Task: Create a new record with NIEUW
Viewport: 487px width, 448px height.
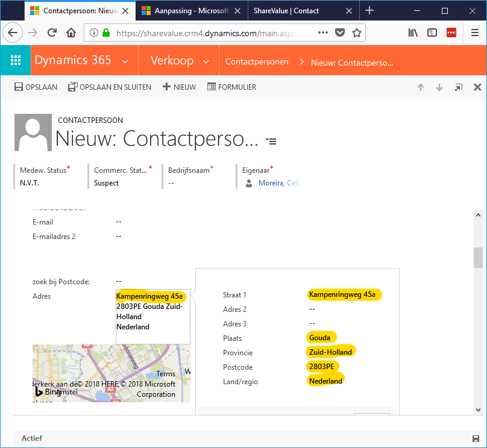Action: click(179, 87)
